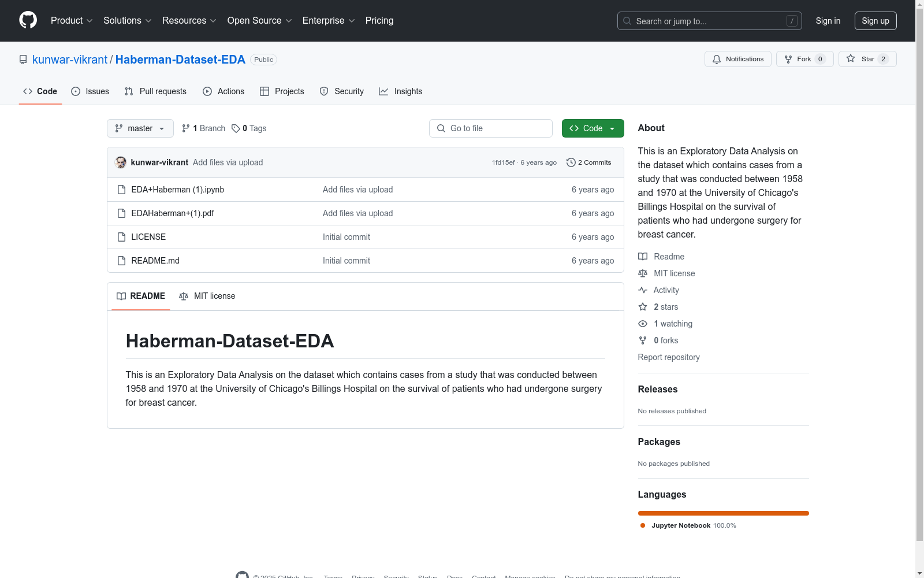This screenshot has height=578, width=924.
Task: Click the kunwar-vikrant avatar in commit row
Action: 121,162
